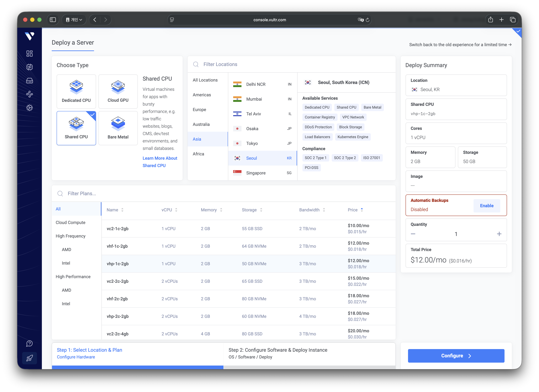Click the Filter Locations search icon
Screen dimensions: 539x392
tap(196, 64)
